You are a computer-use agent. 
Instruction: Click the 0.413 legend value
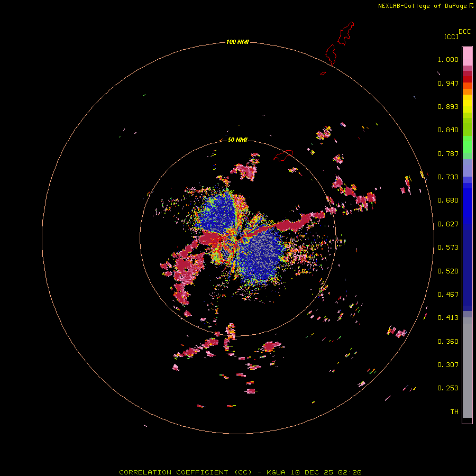[x=448, y=318]
